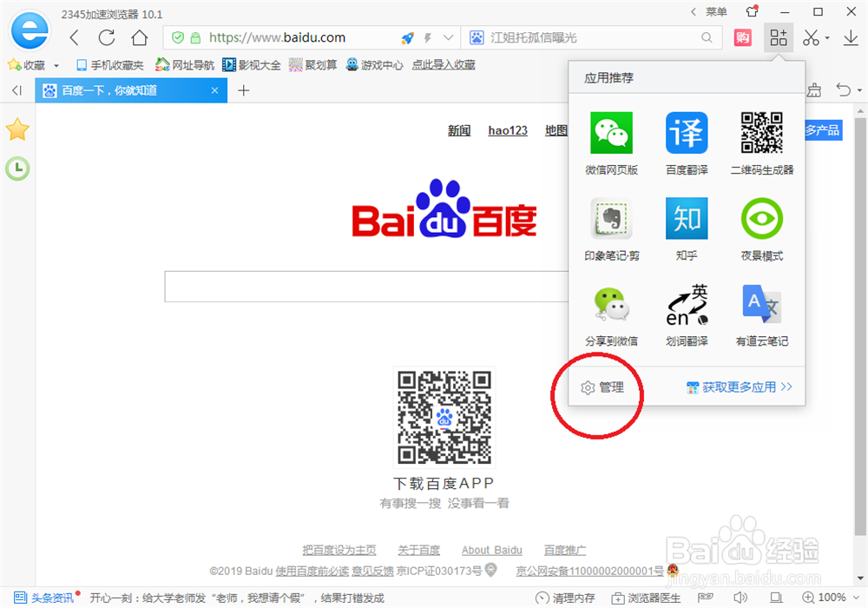Click the search magnifier icon
The width and height of the screenshot is (868, 608).
[x=707, y=37]
